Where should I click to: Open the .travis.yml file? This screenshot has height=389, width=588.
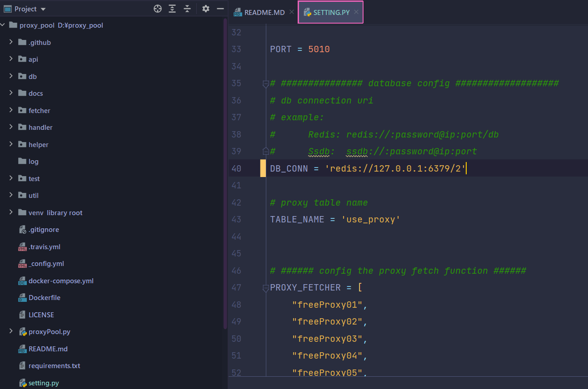coord(44,247)
